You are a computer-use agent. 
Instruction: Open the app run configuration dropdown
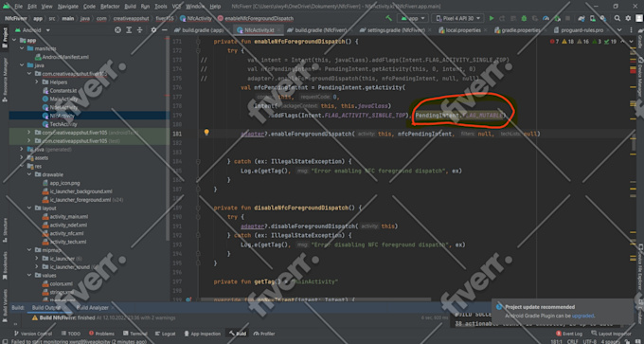(413, 19)
